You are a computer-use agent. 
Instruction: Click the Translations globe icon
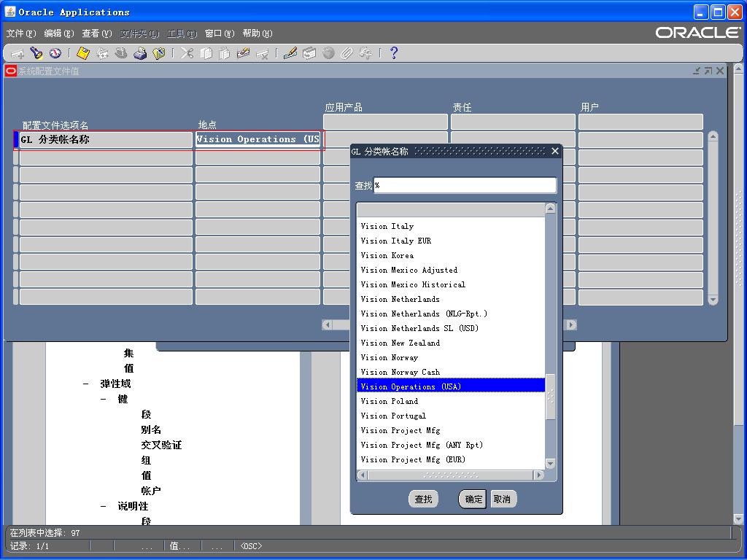[328, 53]
